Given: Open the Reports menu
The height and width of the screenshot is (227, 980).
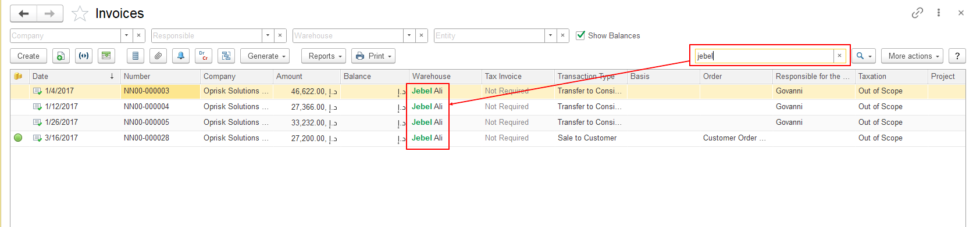Looking at the screenshot, I should (x=323, y=56).
